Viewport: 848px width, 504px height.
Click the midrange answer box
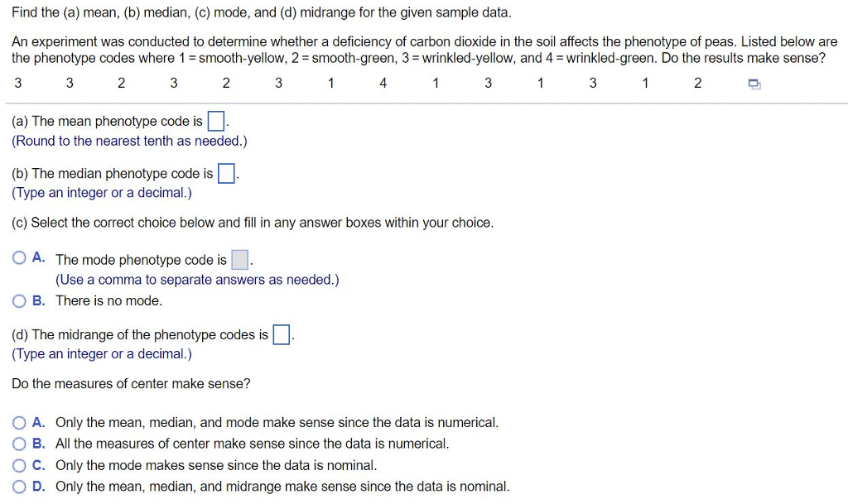pyautogui.click(x=282, y=335)
